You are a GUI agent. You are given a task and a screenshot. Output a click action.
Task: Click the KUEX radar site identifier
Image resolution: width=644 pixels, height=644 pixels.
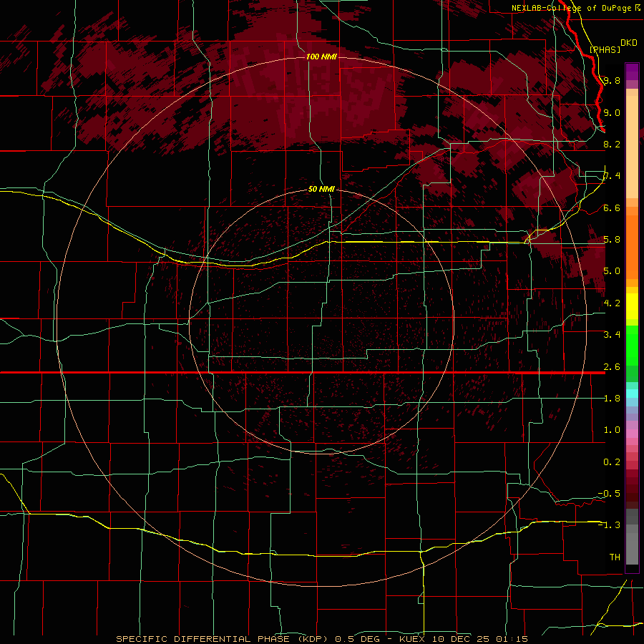pyautogui.click(x=412, y=639)
